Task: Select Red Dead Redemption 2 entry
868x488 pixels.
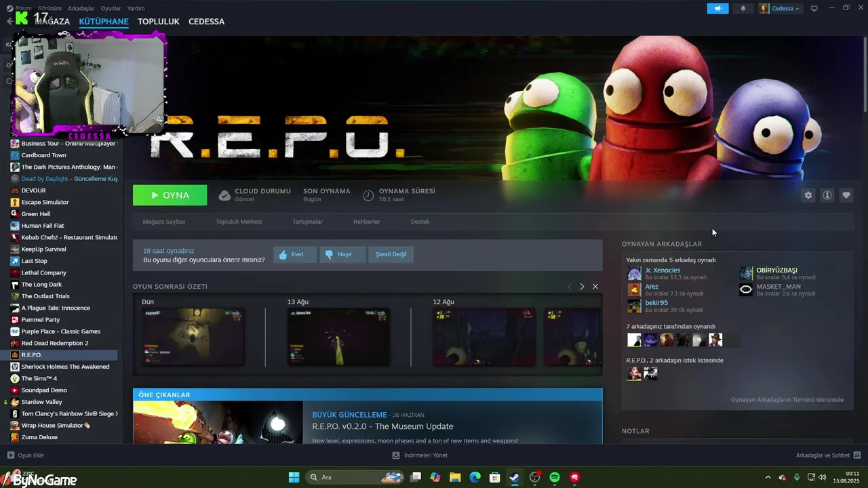Action: 64,343
